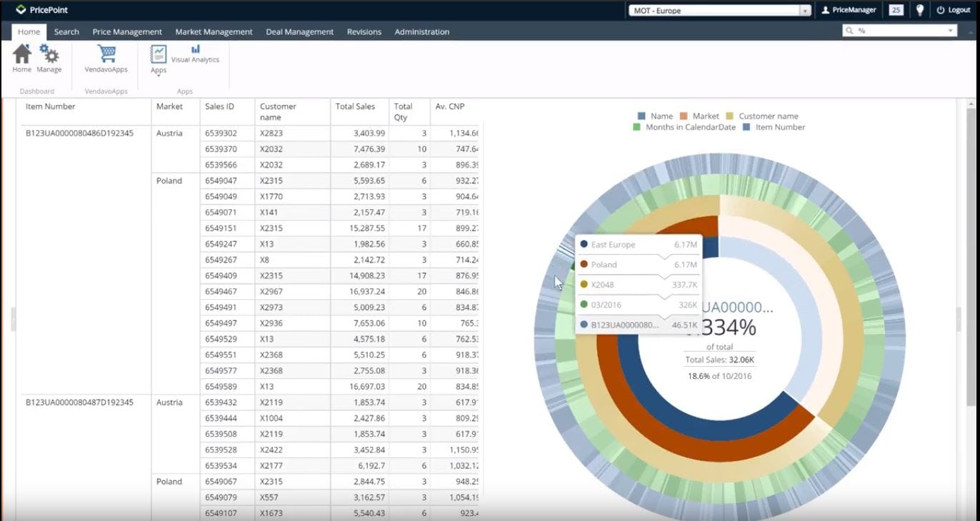
Task: Toggle the Market legend entry
Action: [x=704, y=116]
